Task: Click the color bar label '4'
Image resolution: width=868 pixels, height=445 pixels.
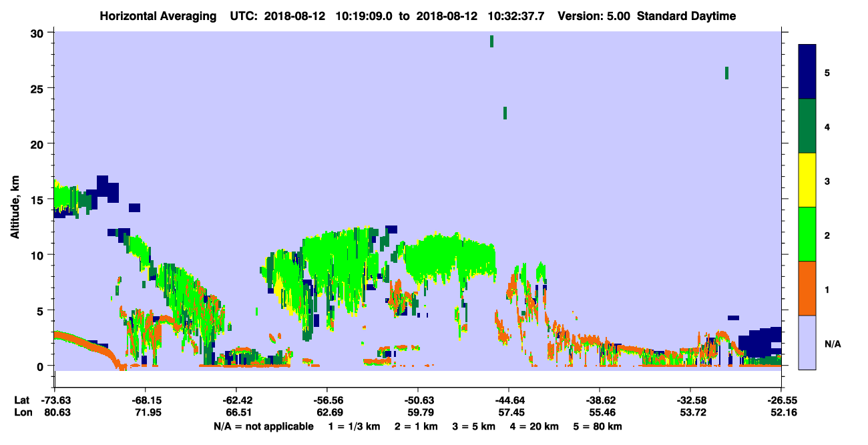Action: point(827,127)
